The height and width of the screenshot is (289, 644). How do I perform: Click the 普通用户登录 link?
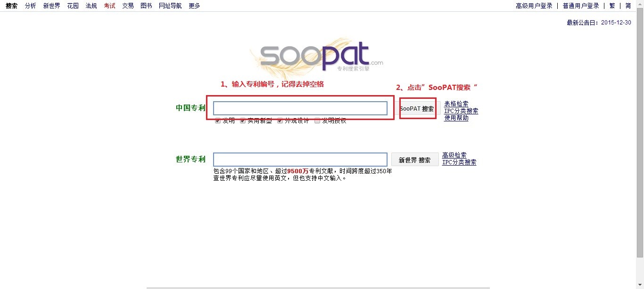[581, 6]
